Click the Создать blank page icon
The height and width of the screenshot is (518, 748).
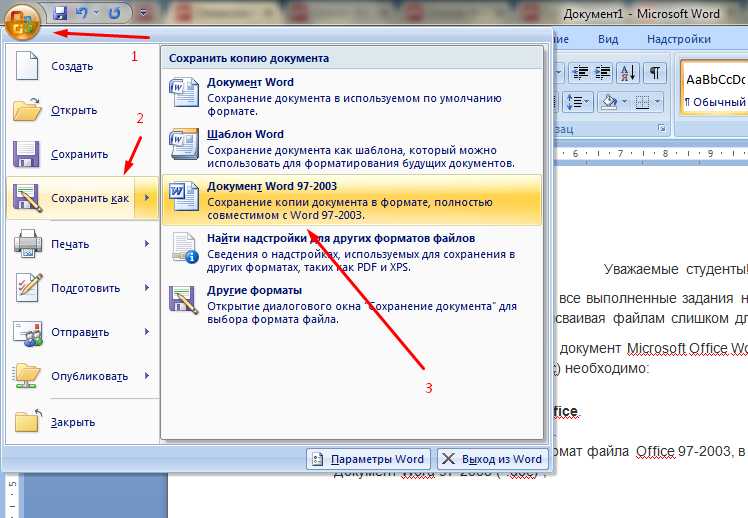point(27,66)
